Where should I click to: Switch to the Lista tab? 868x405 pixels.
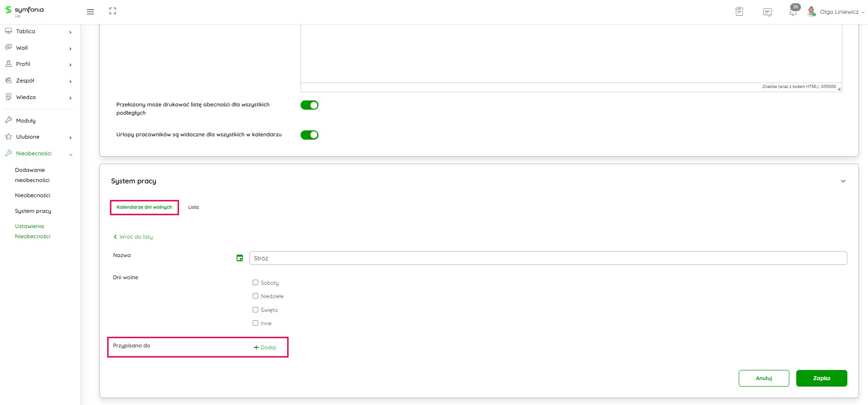point(193,207)
